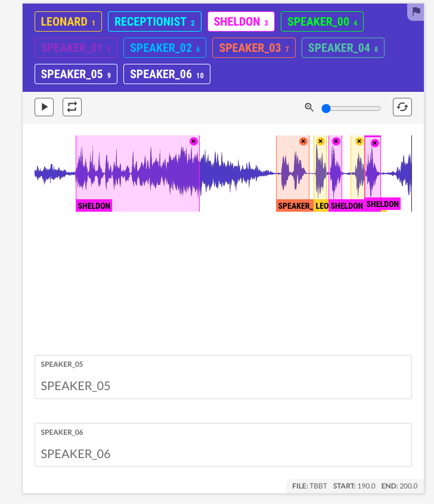The image size is (434, 504).
Task: Select the SPEAKER_04 label
Action: [x=343, y=48]
